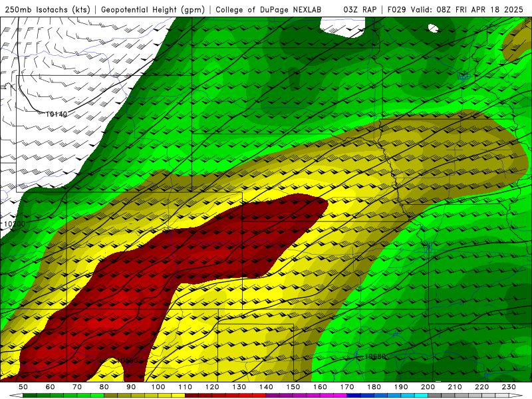Click the 200 knot colorbar label

pos(428,387)
